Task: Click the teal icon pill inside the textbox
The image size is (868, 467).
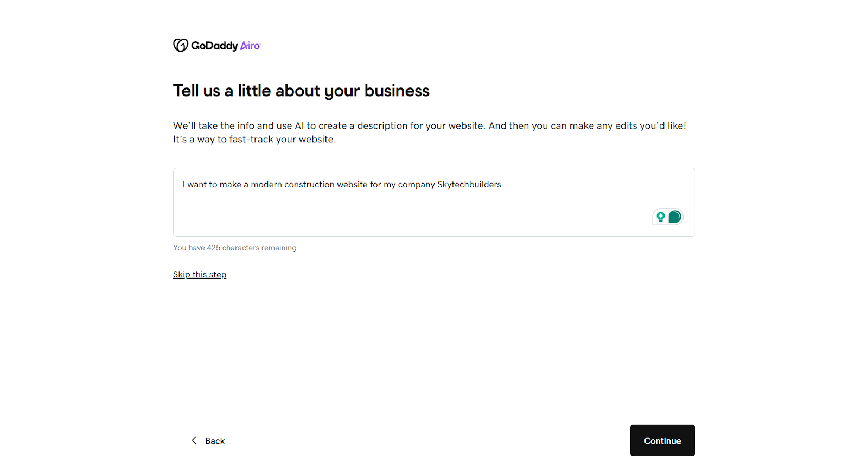Action: [667, 216]
